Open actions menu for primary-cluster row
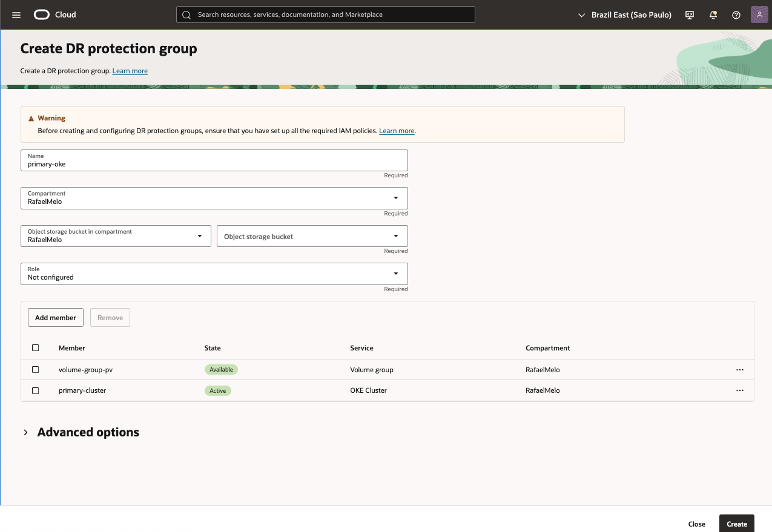The height and width of the screenshot is (532, 772). (x=739, y=390)
